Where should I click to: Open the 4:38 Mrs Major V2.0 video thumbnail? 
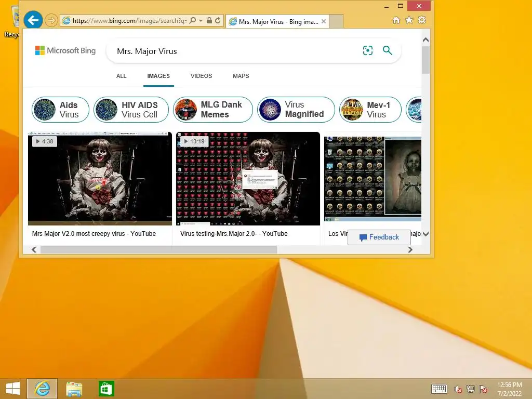(100, 179)
